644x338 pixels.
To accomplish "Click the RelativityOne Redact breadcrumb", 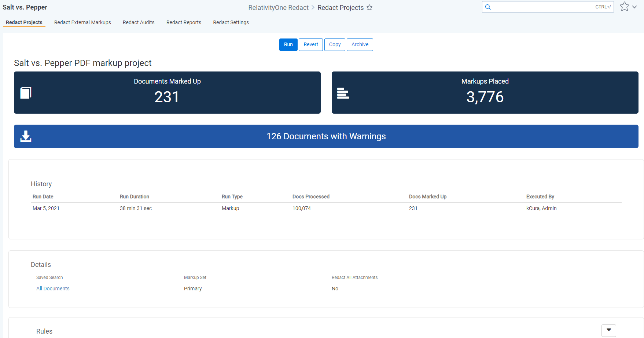I will (x=278, y=8).
